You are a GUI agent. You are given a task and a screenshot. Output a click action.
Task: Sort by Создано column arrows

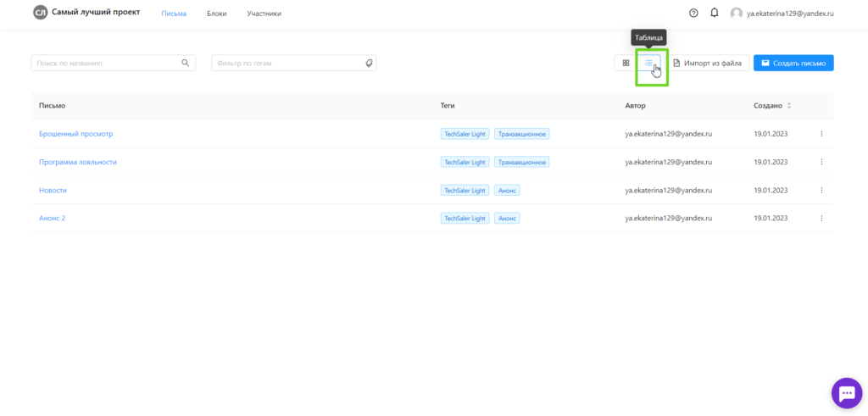[x=789, y=106]
